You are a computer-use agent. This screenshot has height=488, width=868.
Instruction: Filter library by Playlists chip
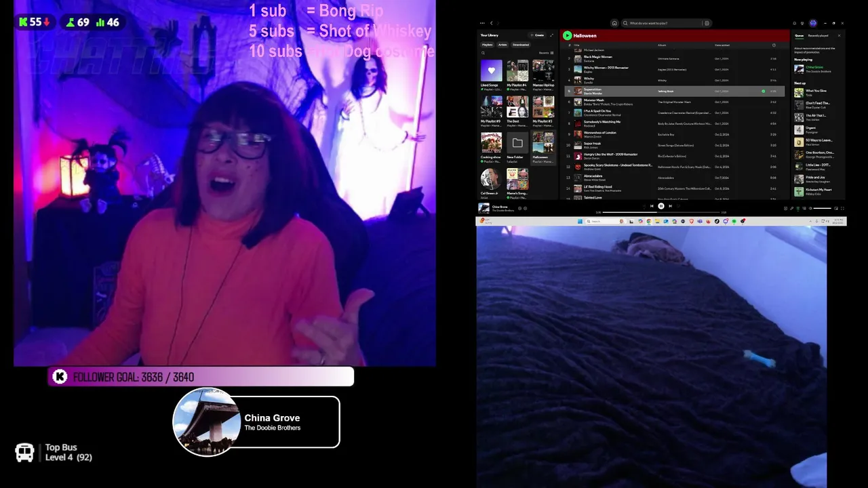point(487,45)
